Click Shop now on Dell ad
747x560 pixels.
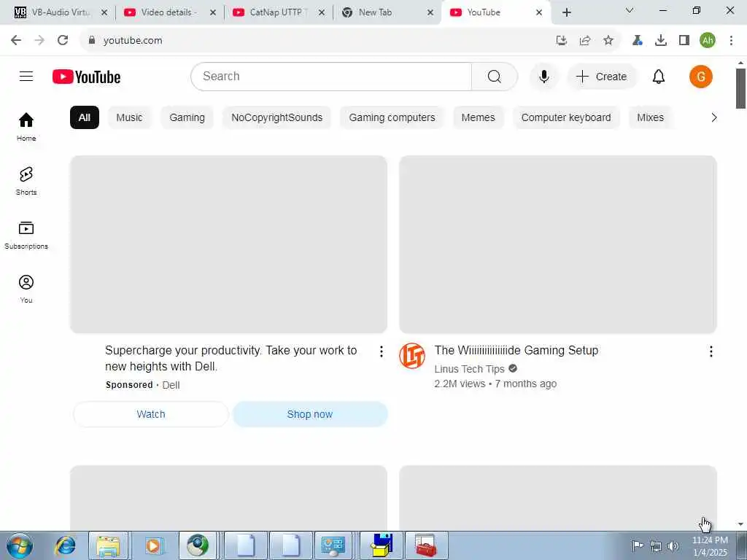(309, 414)
